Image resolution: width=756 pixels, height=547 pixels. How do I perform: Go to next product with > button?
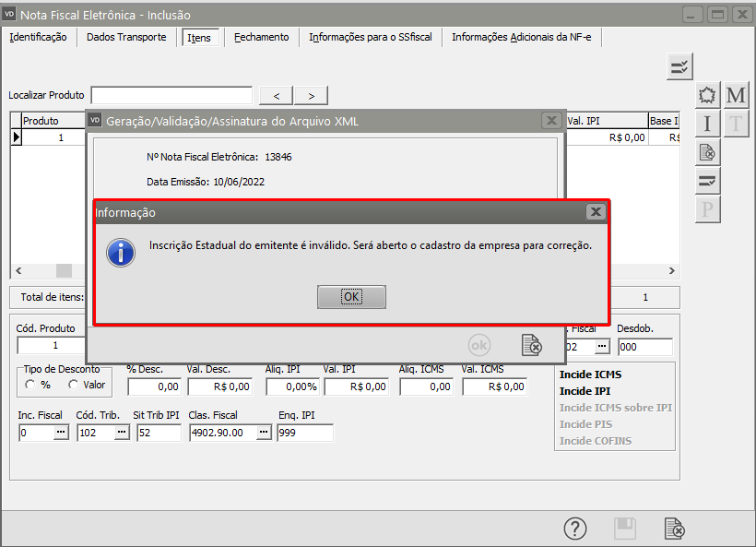312,95
